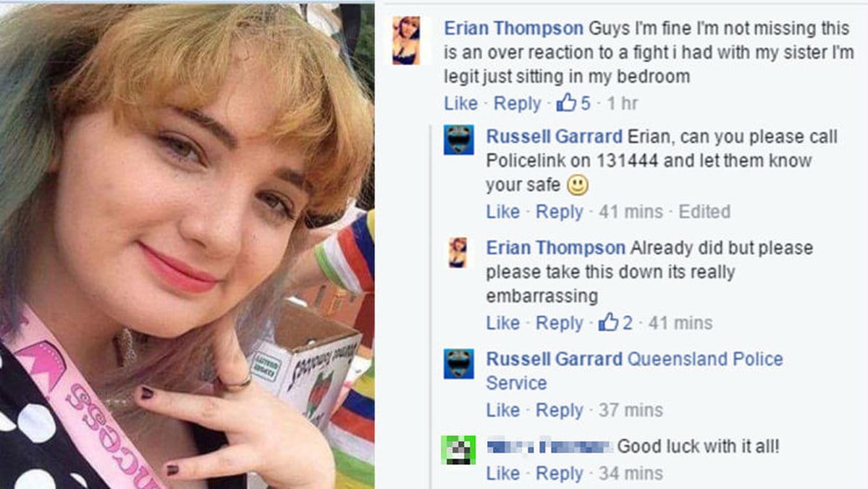The image size is (868, 489).
Task: Like Erian's 'Guys I'm fine' comment
Action: (x=460, y=104)
